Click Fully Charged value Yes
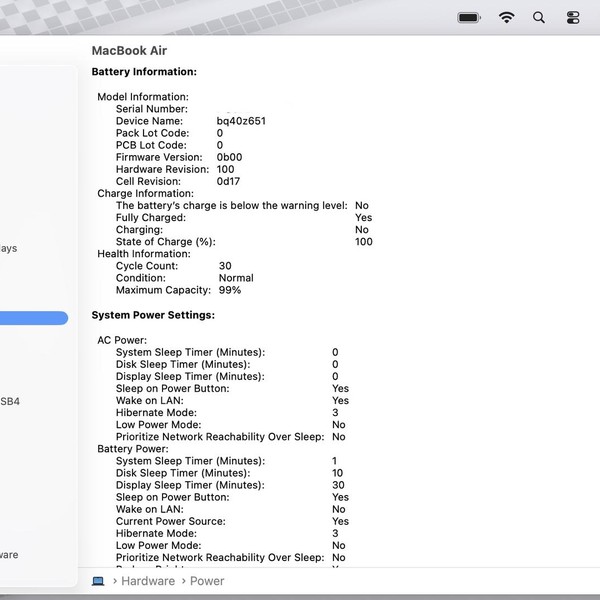 tap(364, 218)
